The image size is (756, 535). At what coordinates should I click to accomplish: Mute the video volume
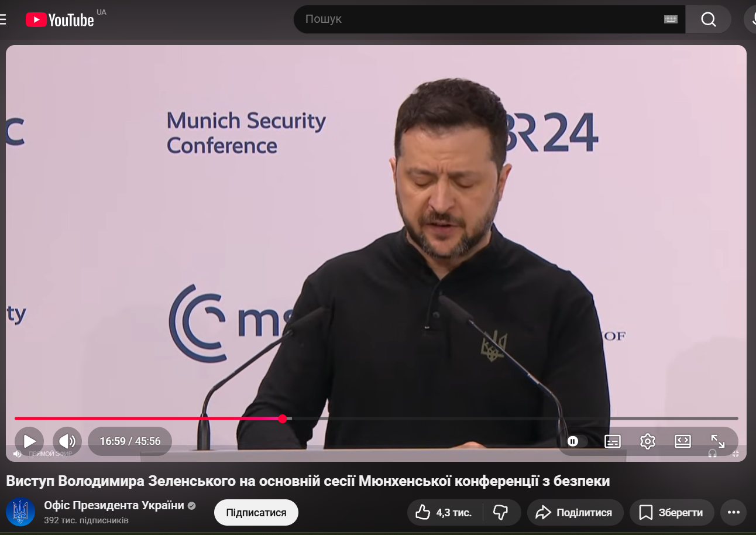(x=67, y=441)
